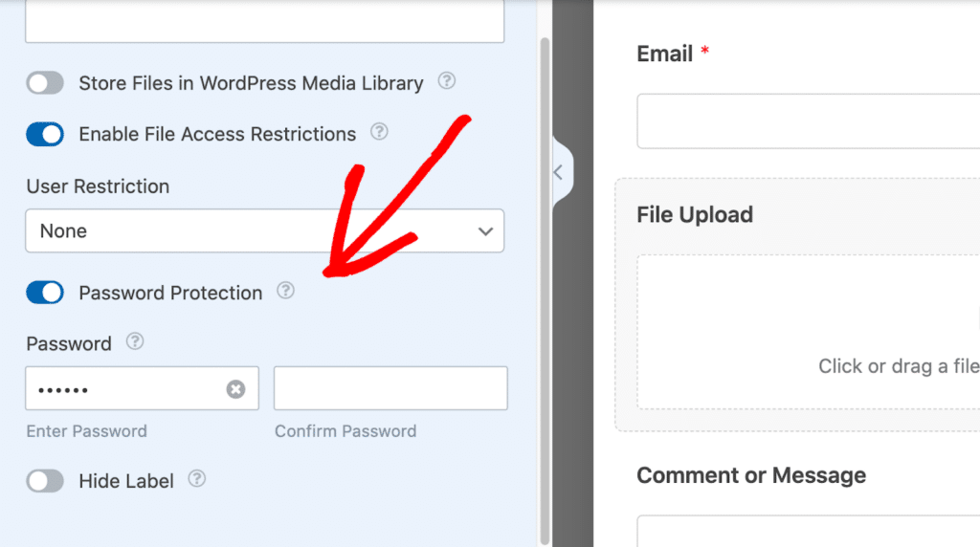Screen dimensions: 980x547
Task: Turn off Password Protection switch
Action: 45,293
